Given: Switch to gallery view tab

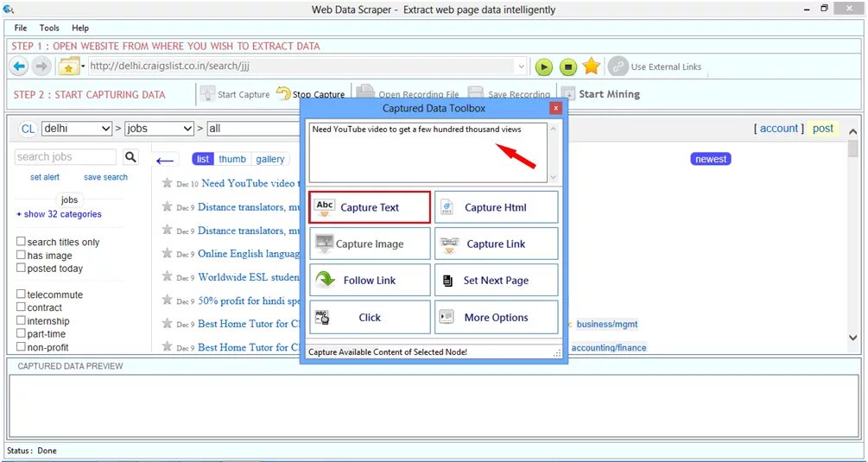Looking at the screenshot, I should point(270,160).
